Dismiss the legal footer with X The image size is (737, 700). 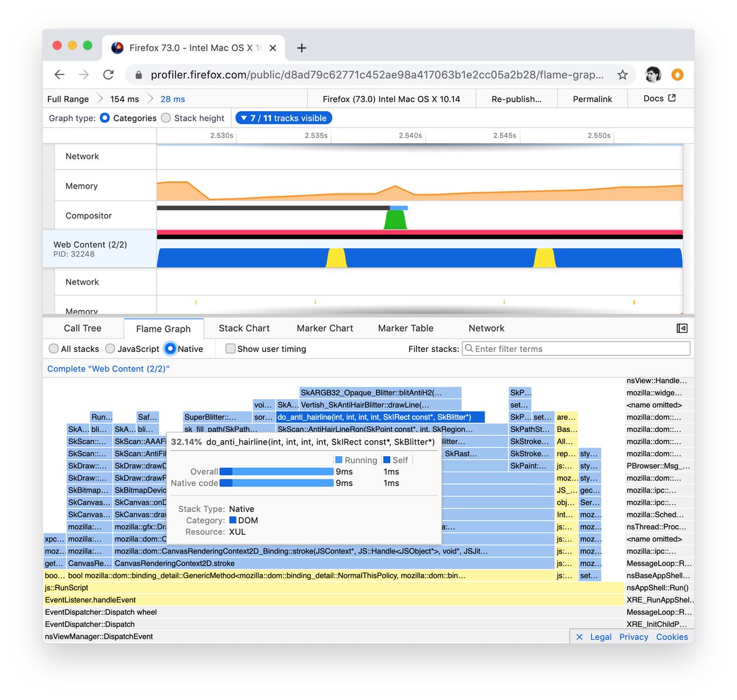pyautogui.click(x=579, y=637)
